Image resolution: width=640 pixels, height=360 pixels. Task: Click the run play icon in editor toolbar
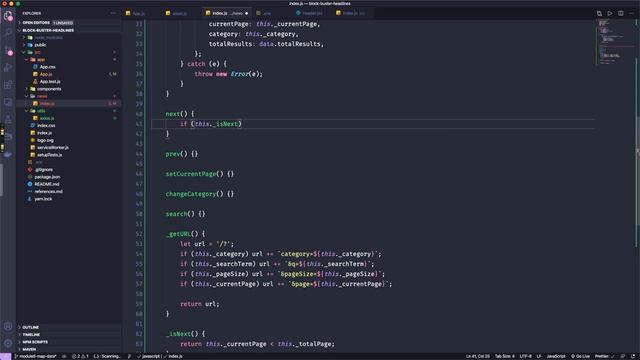tap(610, 13)
